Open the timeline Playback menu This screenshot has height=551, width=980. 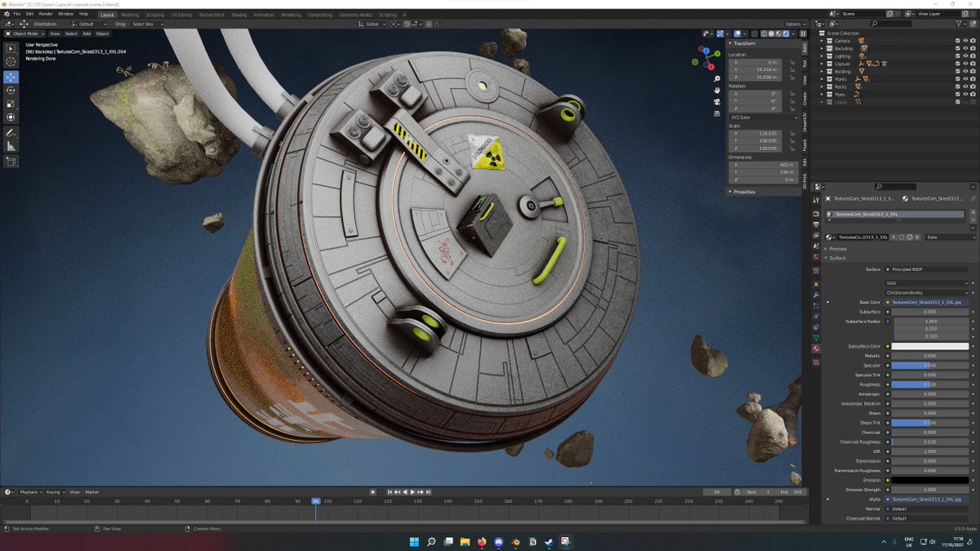tap(30, 492)
